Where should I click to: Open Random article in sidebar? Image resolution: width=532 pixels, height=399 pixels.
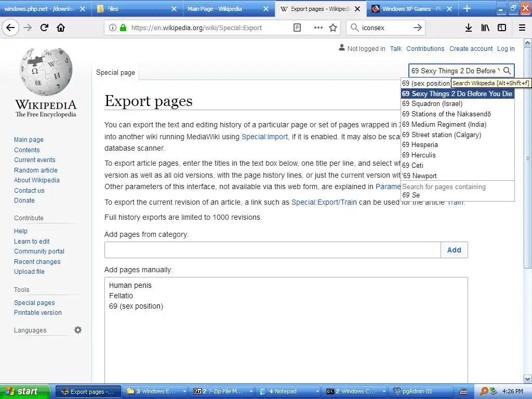click(36, 170)
